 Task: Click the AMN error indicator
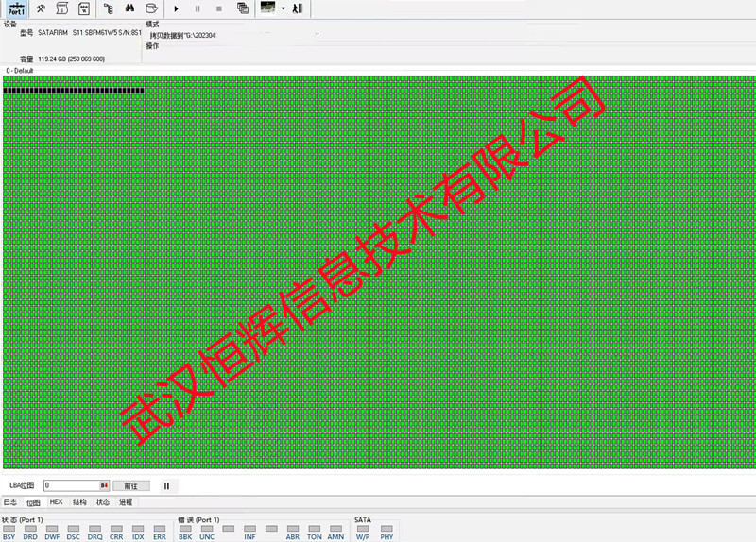coord(336,533)
